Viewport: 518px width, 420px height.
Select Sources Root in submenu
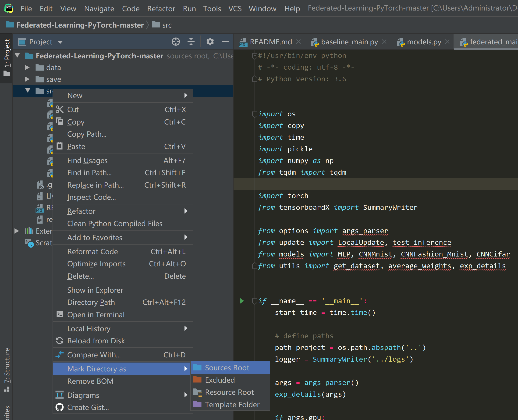click(x=227, y=367)
